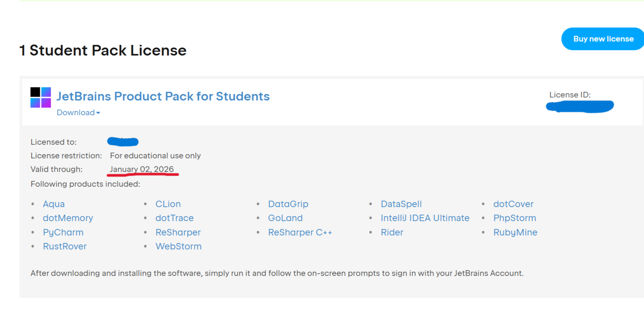Viewport: 644px width, 313px height.
Task: Click the PhpStorm link
Action: click(514, 218)
